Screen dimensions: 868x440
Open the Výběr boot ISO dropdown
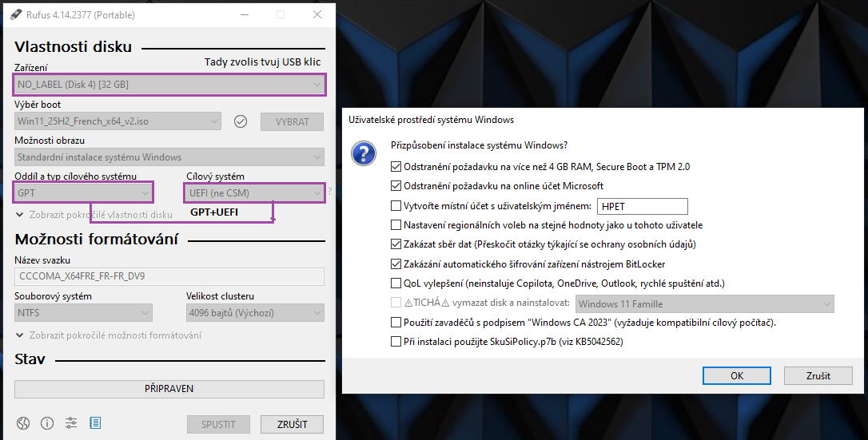(118, 121)
